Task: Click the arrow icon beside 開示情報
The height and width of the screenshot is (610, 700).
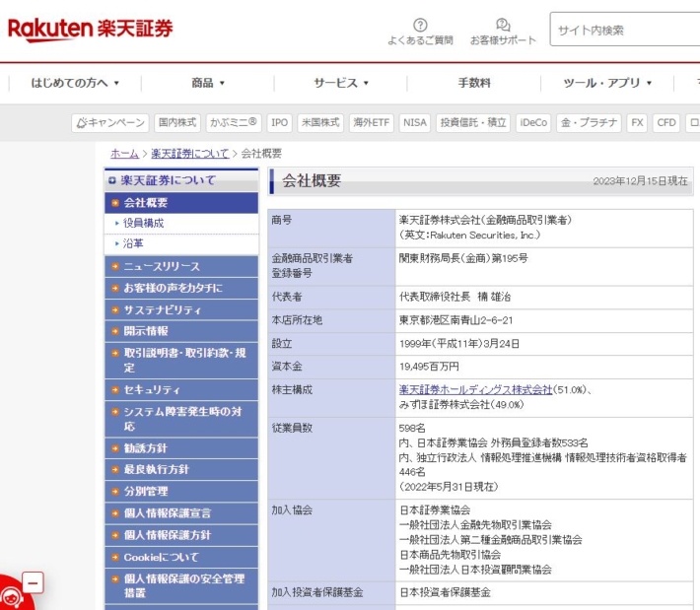Action: [x=115, y=331]
